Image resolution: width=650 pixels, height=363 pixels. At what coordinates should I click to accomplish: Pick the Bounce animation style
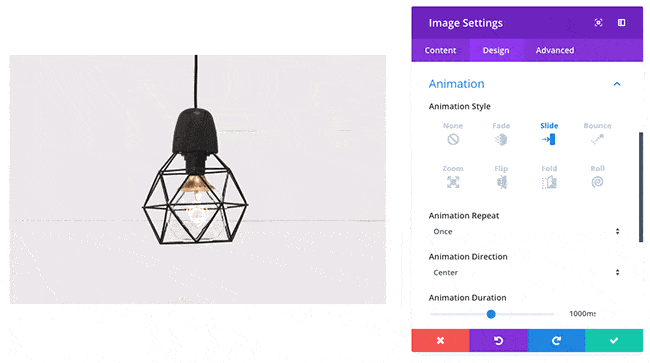[x=597, y=139]
